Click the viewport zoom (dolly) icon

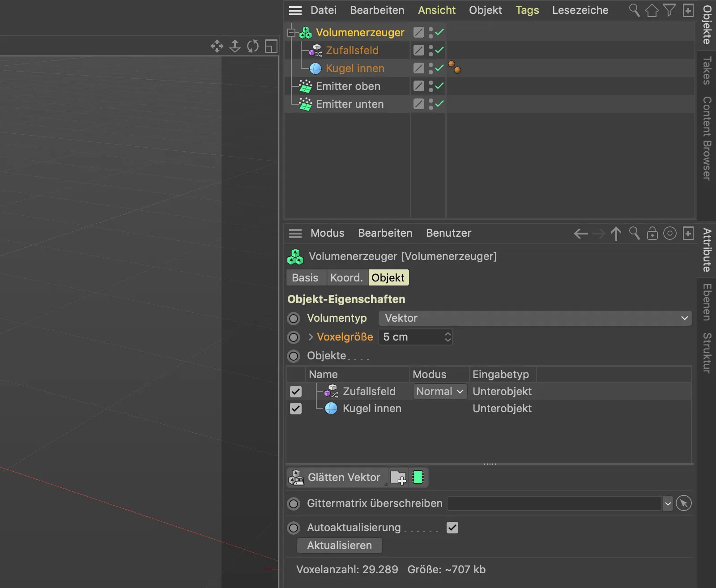pos(235,46)
